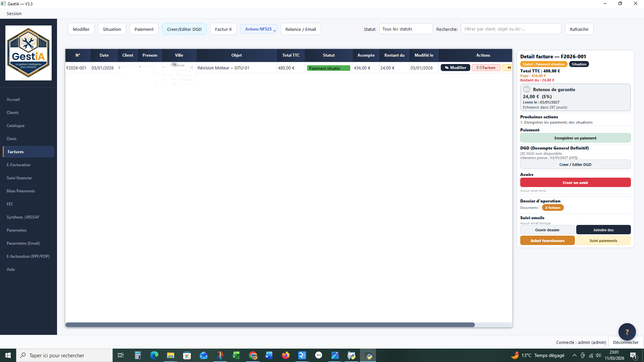Image resolution: width=644 pixels, height=362 pixels.
Task: Open Firefox from the Windows taskbar
Action: point(286,355)
